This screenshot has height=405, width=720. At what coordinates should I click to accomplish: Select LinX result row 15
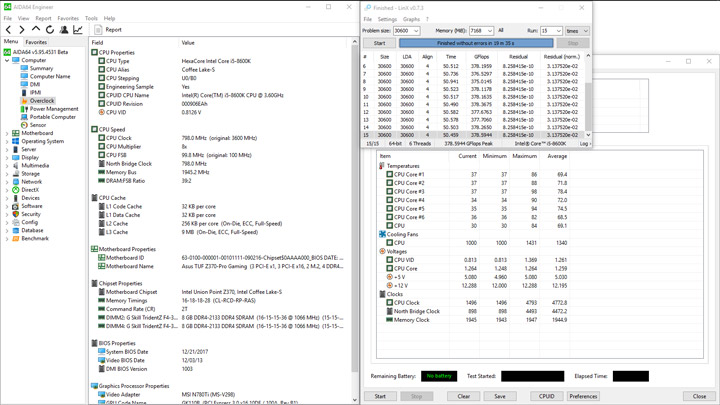click(473, 135)
